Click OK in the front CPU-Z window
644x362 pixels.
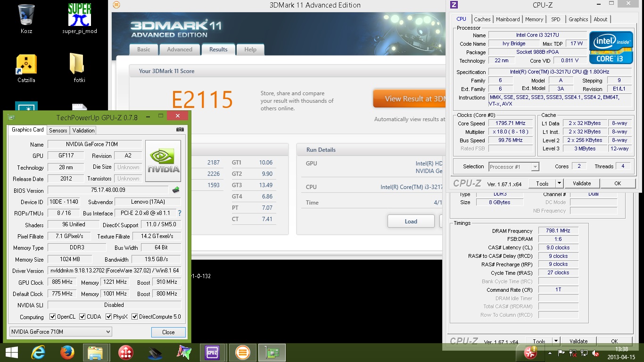[618, 183]
